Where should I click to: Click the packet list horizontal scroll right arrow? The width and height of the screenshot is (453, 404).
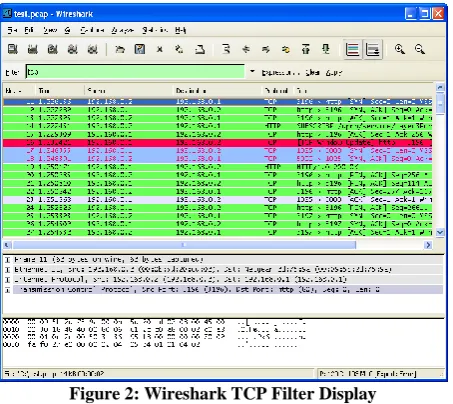click(x=428, y=245)
